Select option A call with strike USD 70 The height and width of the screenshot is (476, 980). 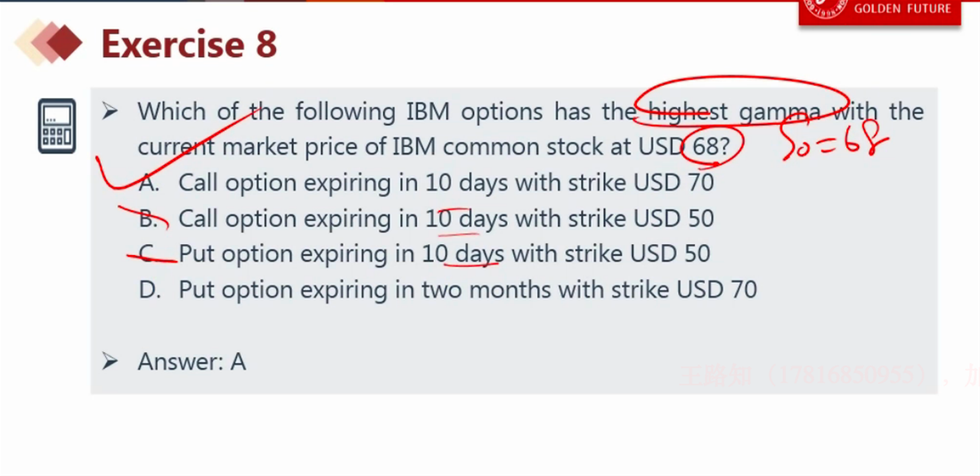coord(426,183)
